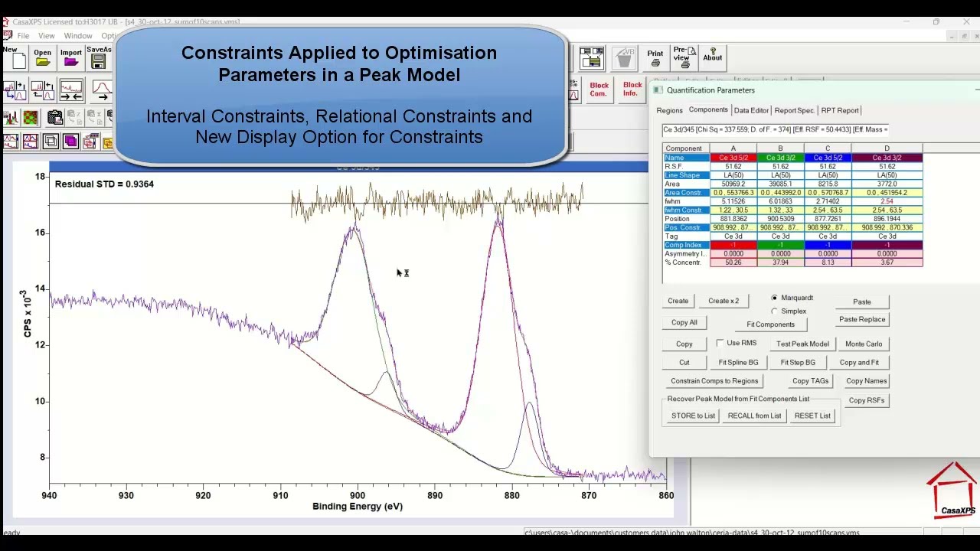Click the greyed paste X clipboard icon

93,118
